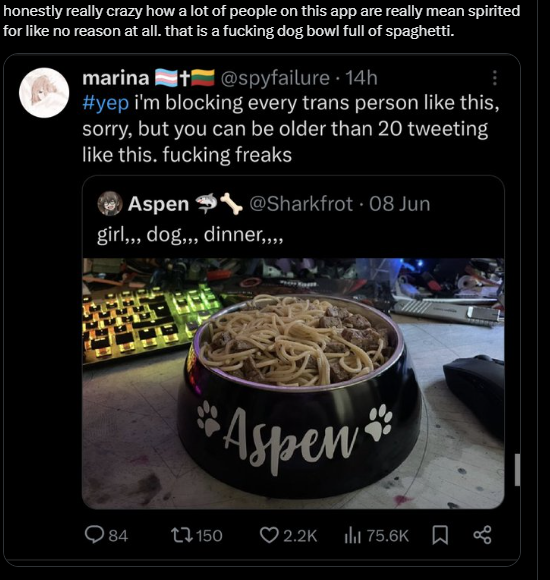Viewport: 550px width, 580px height.
Task: Click the 2.2K likes count
Action: pyautogui.click(x=300, y=536)
